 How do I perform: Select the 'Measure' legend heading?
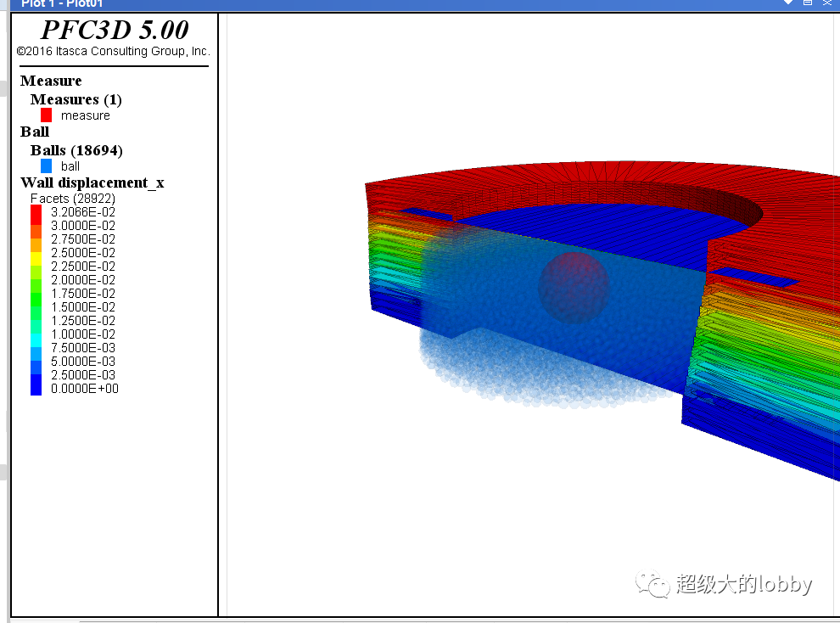pos(51,81)
